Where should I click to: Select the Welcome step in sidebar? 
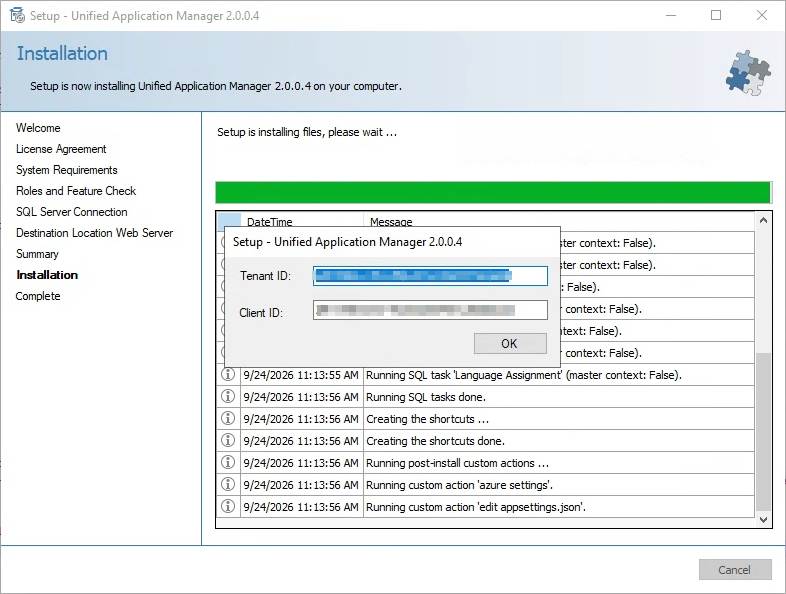(38, 128)
